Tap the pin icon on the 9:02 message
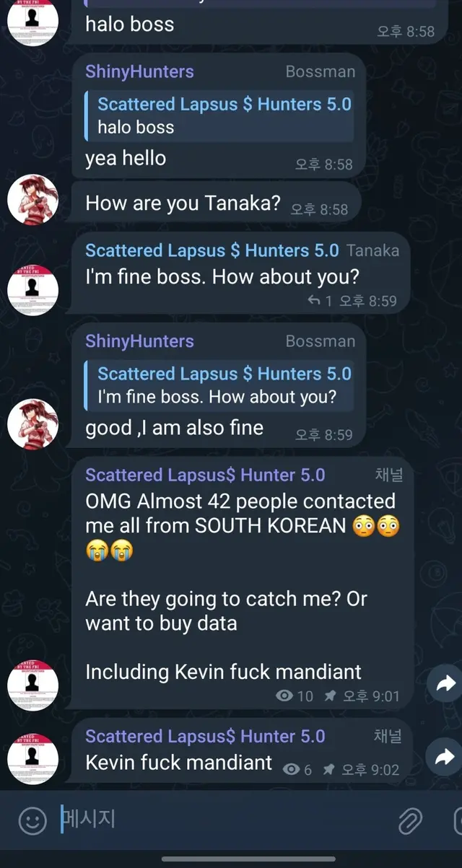 click(328, 769)
